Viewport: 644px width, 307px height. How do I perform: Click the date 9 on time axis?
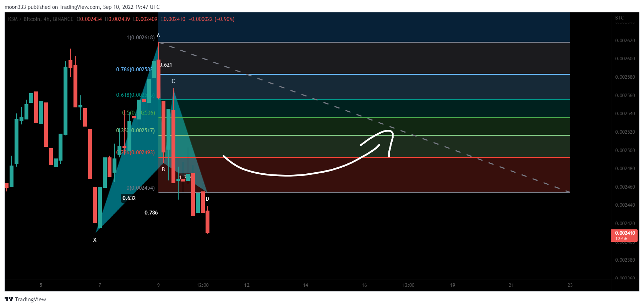point(158,285)
